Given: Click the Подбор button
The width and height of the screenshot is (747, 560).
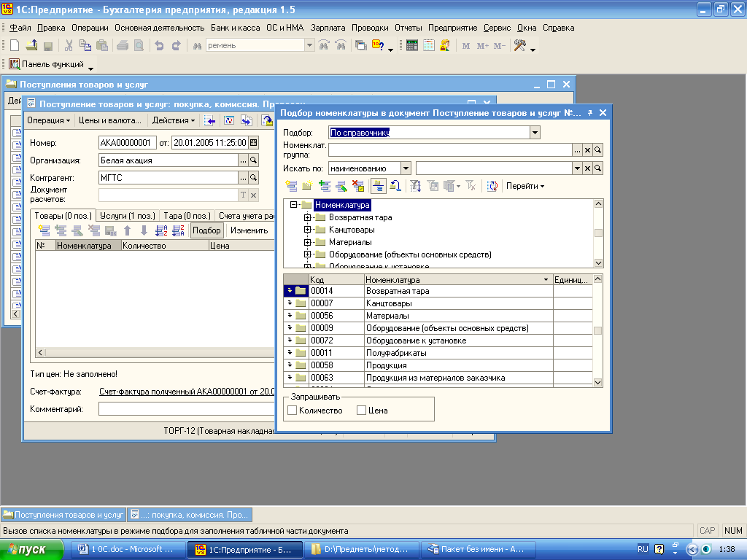Looking at the screenshot, I should pos(206,230).
